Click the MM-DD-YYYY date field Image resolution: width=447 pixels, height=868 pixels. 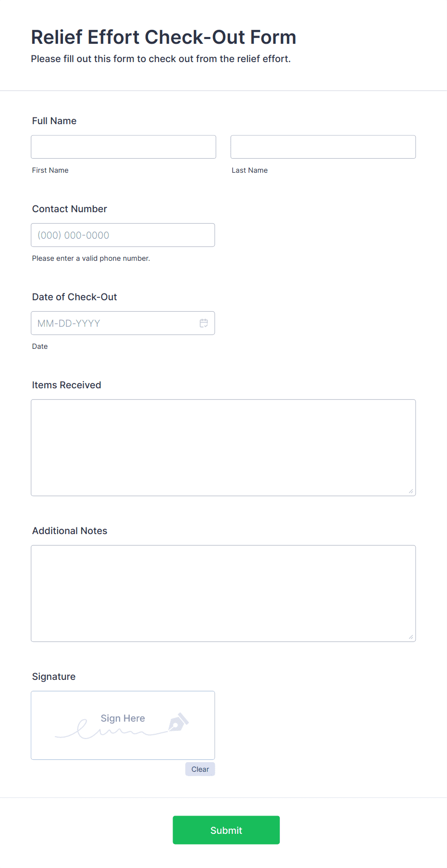[x=123, y=323]
